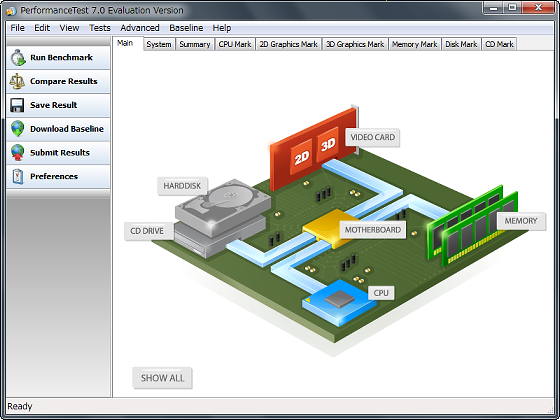Select the red 3D block on the video card
Image resolution: width=560 pixels, height=420 pixels.
pos(328,144)
